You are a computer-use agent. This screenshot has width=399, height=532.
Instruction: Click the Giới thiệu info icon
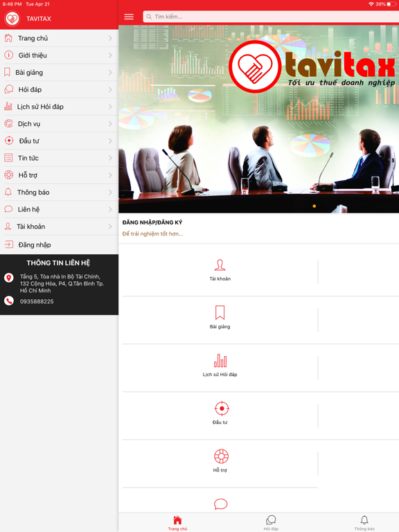8,55
